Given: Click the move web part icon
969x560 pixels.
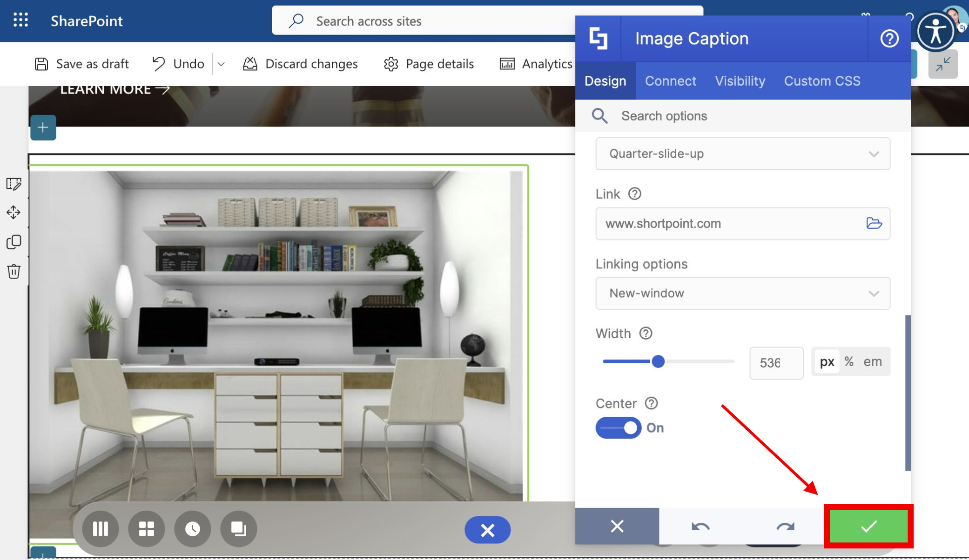Looking at the screenshot, I should (x=13, y=213).
